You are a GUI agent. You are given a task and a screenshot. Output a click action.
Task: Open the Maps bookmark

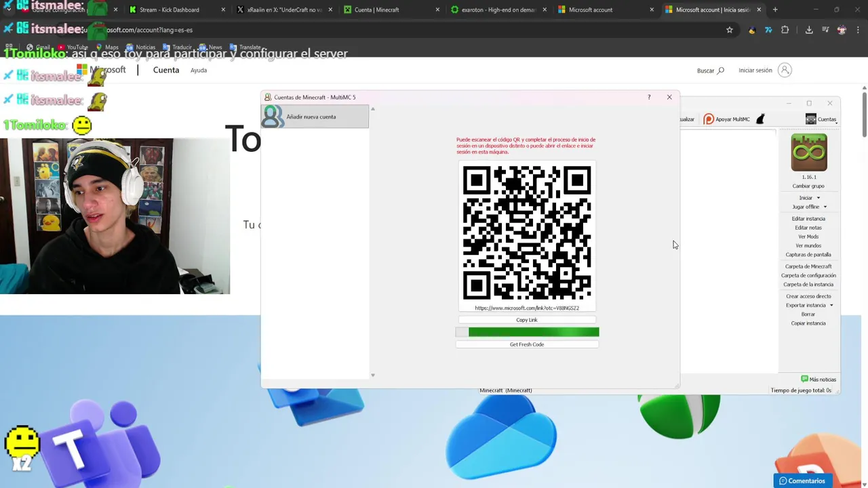pyautogui.click(x=107, y=47)
